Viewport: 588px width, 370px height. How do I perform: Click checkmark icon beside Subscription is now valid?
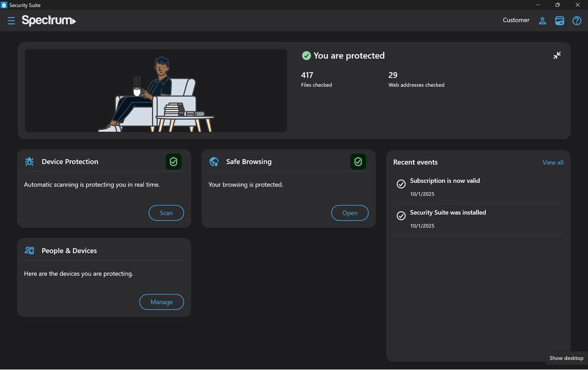(x=401, y=184)
